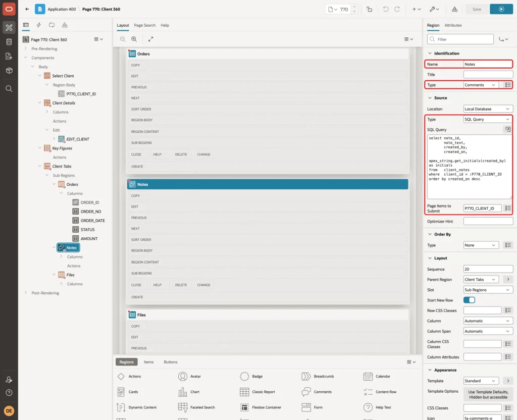Open the Slot Sub Regions dropdown
The image size is (517, 420).
tap(488, 290)
